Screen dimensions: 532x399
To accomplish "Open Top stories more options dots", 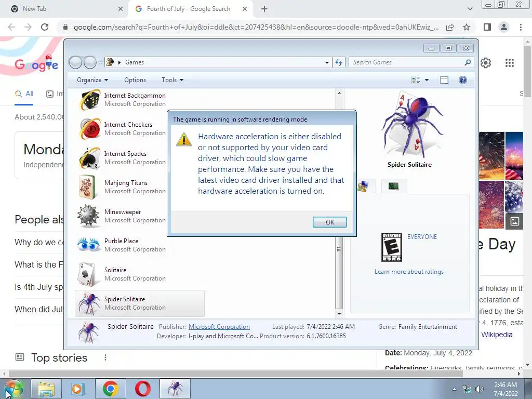I will [105, 357].
